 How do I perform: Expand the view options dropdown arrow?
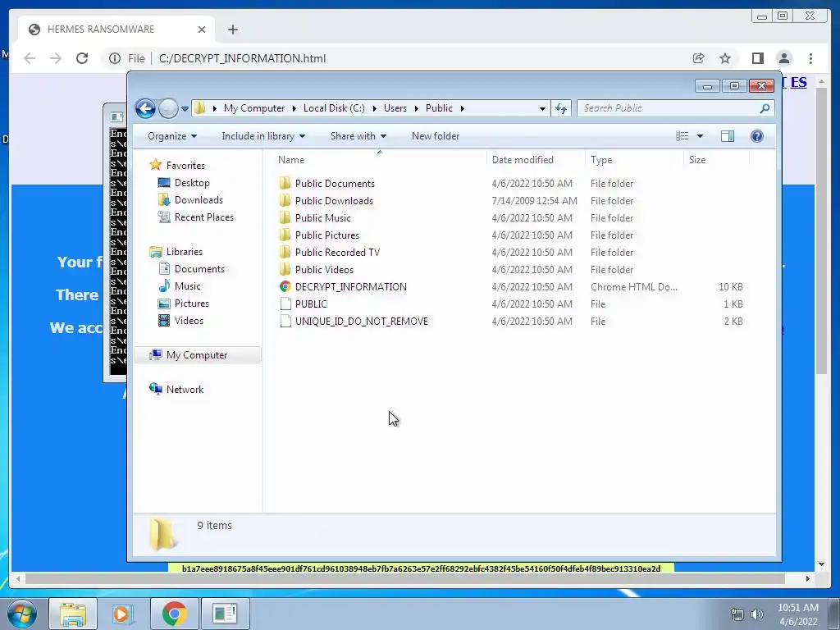(700, 136)
